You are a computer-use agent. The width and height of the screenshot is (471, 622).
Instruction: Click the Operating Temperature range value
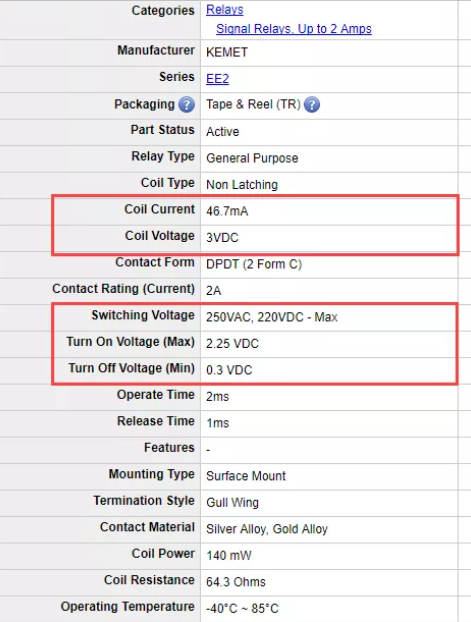click(242, 609)
